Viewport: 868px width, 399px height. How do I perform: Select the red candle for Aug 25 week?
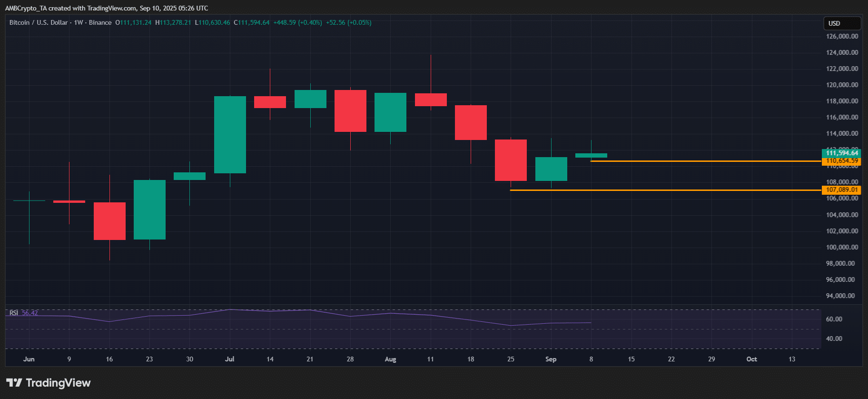[511, 160]
